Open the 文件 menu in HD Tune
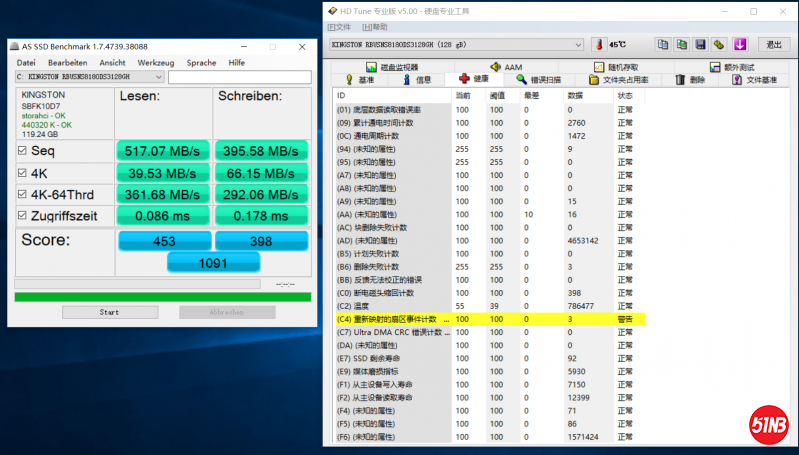Screen dimensions: 799x455 tap(339, 27)
